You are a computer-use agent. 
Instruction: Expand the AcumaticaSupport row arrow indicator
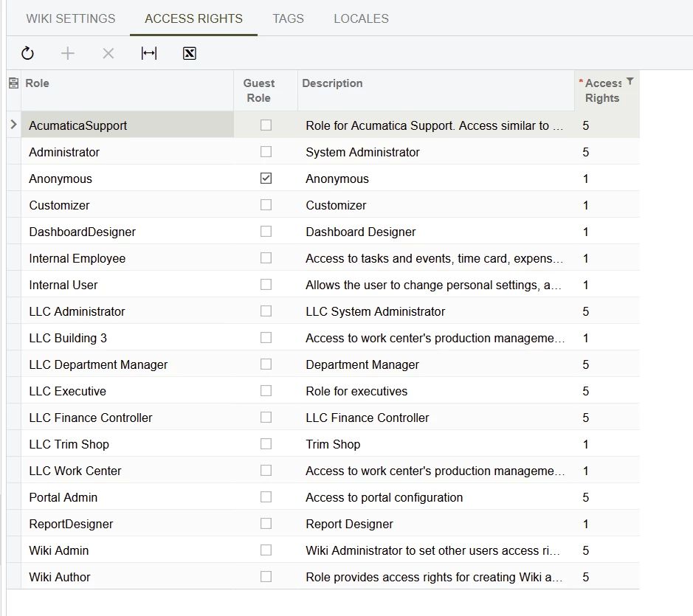click(x=13, y=125)
